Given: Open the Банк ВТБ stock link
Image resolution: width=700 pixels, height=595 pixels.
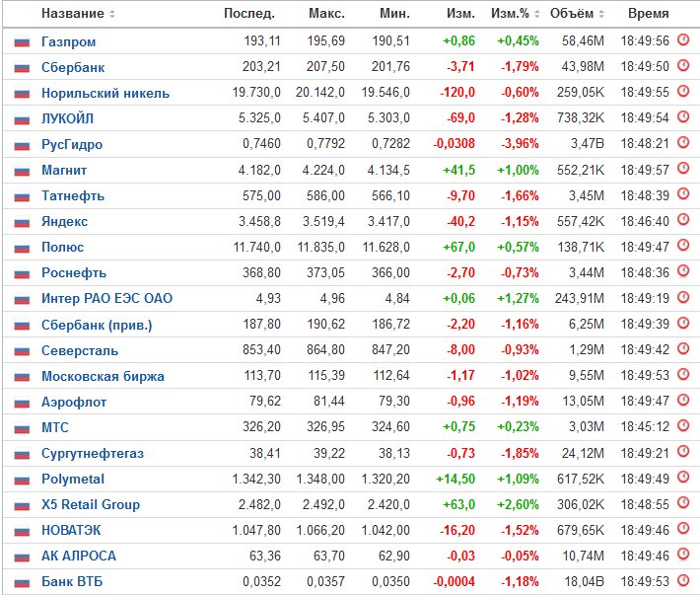Looking at the screenshot, I should (x=72, y=581).
